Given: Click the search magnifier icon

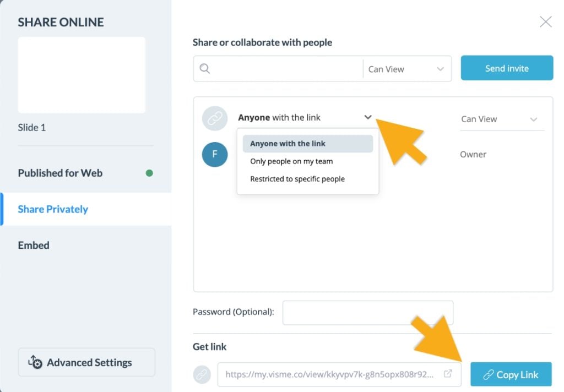Looking at the screenshot, I should (204, 68).
